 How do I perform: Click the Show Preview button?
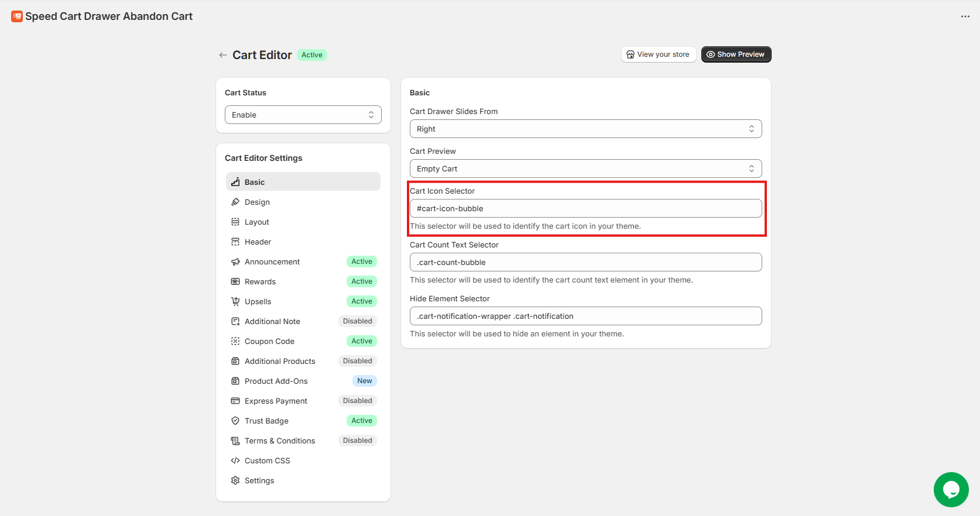[736, 54]
